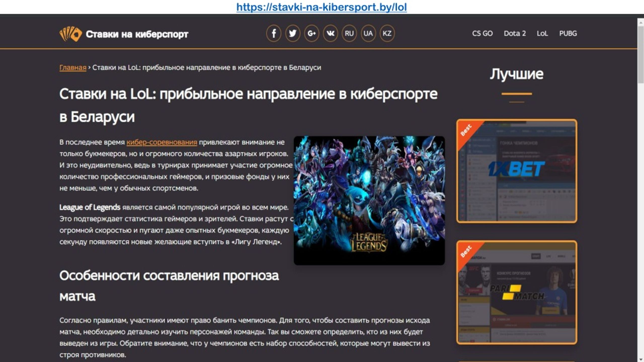This screenshot has height=362, width=644.
Task: Open the PUBG menu item
Action: 568,33
